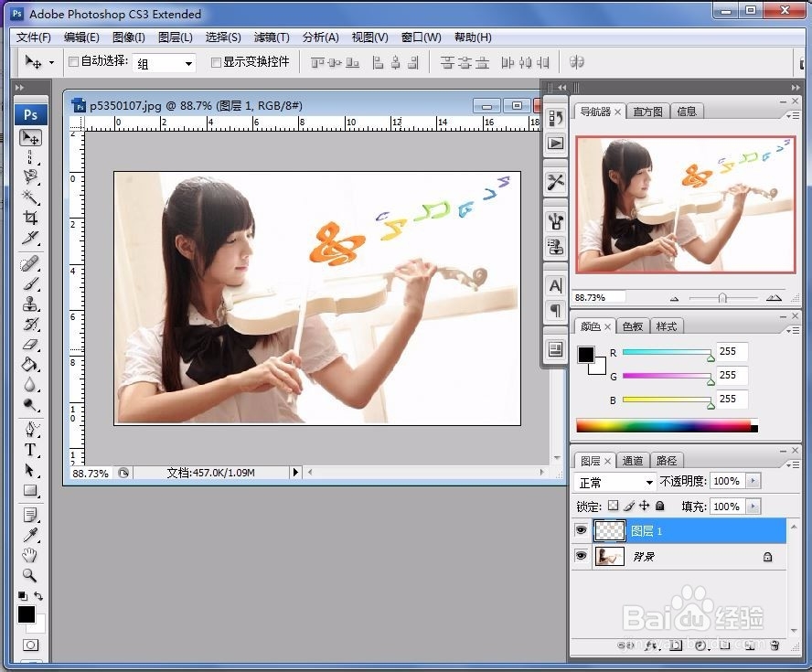This screenshot has height=672, width=812.
Task: Hide the 背景 layer with its eye toggle
Action: [x=581, y=555]
